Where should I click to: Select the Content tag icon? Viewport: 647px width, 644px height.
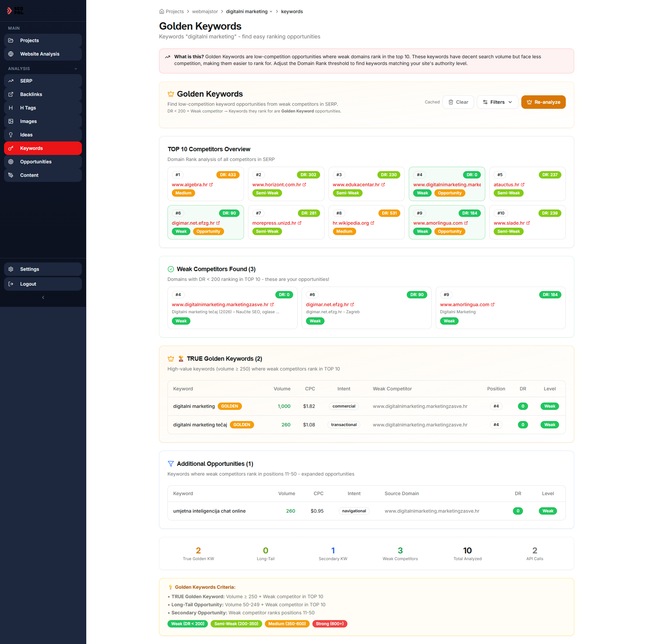pyautogui.click(x=11, y=175)
